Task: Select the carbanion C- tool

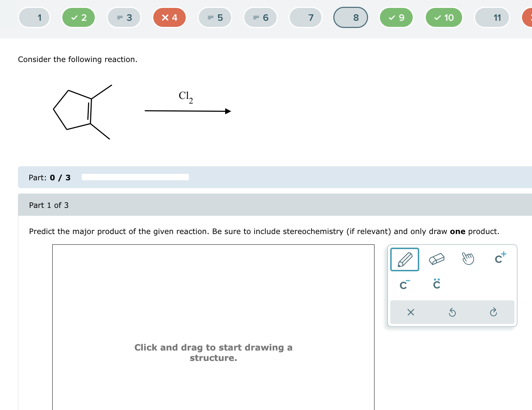Action: (x=404, y=285)
